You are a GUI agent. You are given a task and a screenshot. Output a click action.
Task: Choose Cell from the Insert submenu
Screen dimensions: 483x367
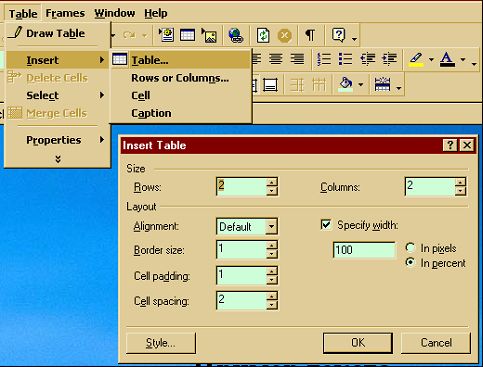point(180,96)
